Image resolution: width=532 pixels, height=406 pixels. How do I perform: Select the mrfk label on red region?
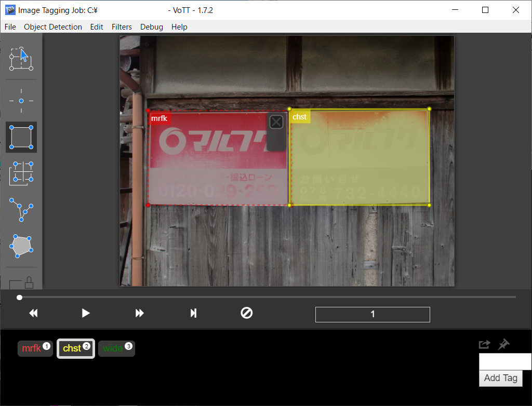click(x=159, y=118)
